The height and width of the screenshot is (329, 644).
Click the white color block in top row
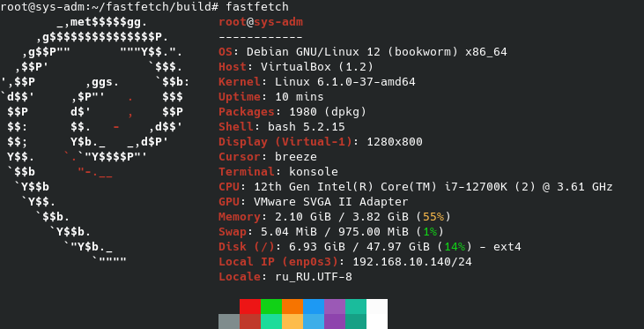[377, 306]
